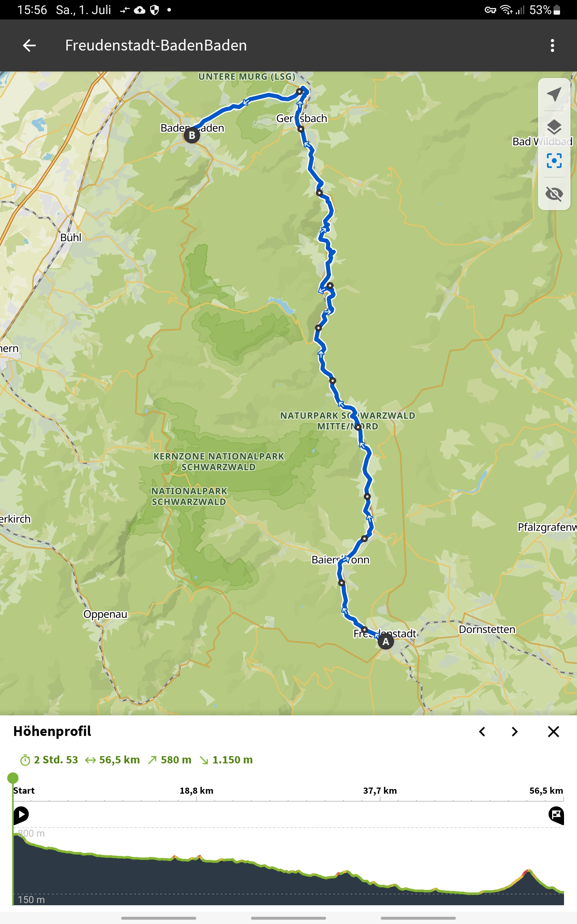Close the Höhenprofil panel
Image resolution: width=577 pixels, height=924 pixels.
click(x=553, y=732)
